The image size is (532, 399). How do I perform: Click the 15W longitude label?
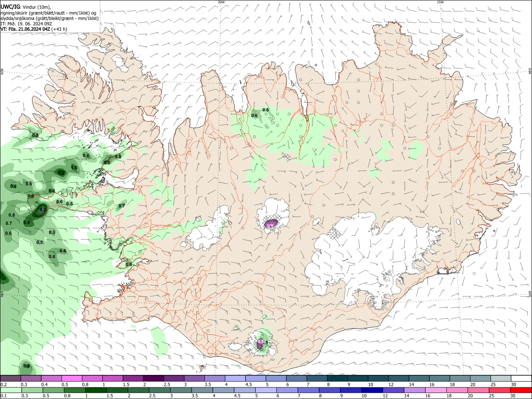pos(440,2)
